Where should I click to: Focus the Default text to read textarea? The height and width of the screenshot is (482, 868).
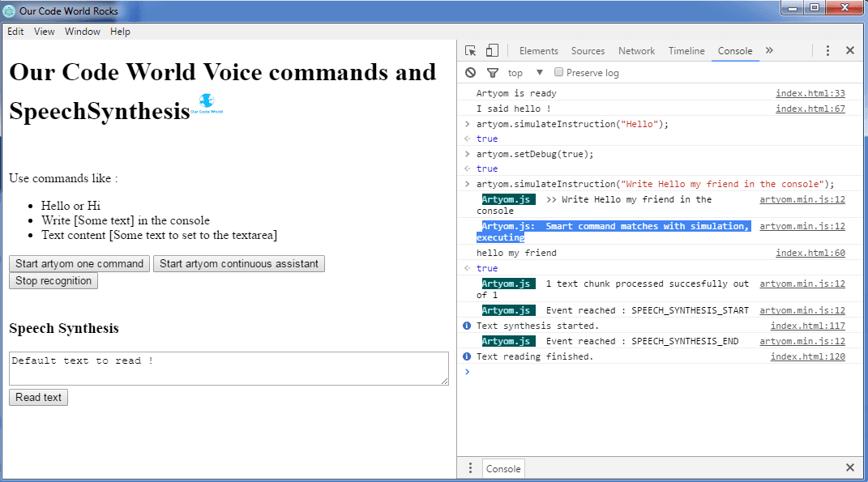(229, 369)
